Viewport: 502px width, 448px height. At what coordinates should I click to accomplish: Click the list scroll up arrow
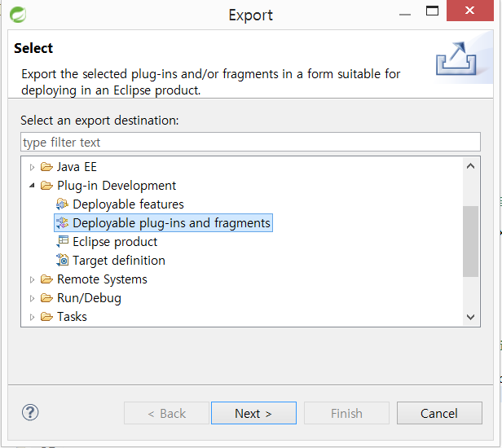click(470, 166)
